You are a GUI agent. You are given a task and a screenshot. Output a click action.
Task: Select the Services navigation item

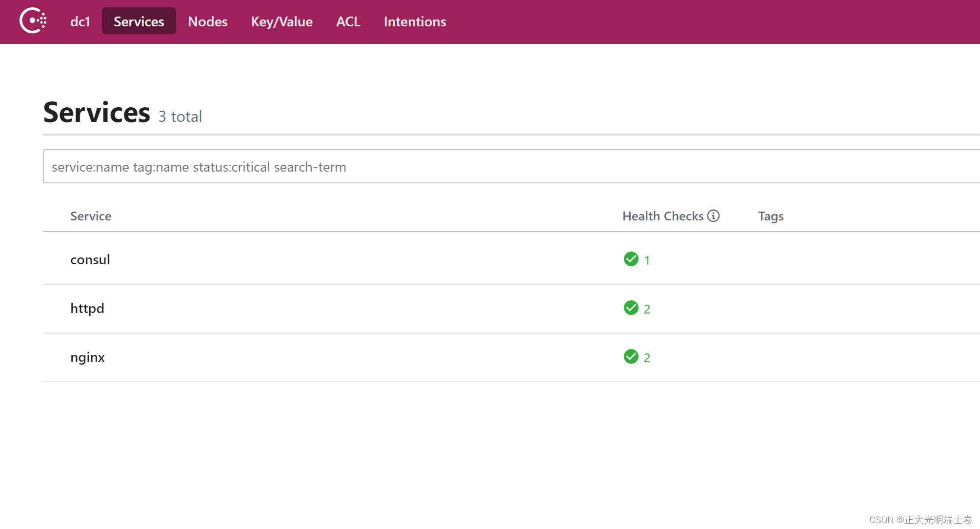(139, 21)
